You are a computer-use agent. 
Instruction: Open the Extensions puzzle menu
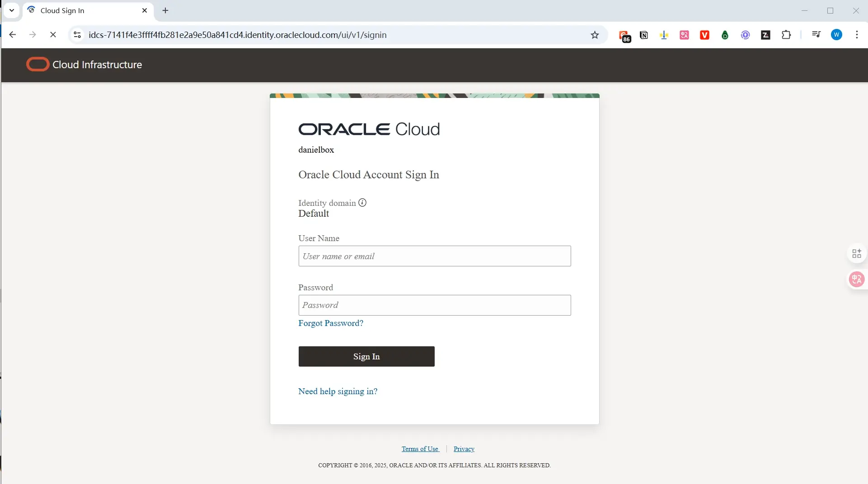tap(786, 35)
